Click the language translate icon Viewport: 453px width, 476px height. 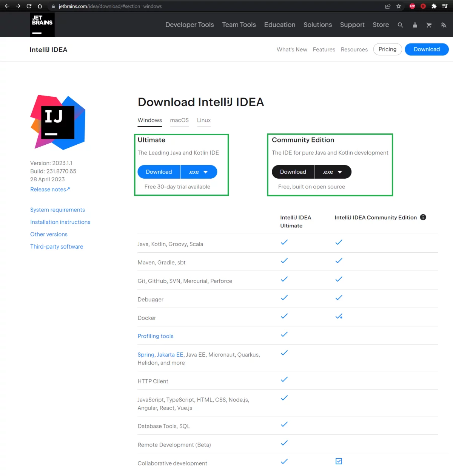(x=444, y=25)
